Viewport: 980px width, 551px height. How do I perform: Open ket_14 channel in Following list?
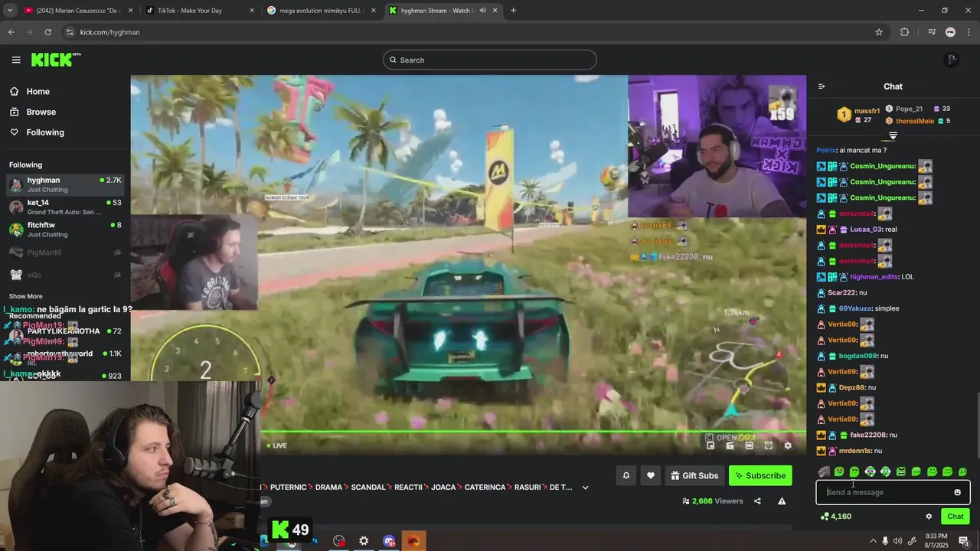tap(65, 207)
